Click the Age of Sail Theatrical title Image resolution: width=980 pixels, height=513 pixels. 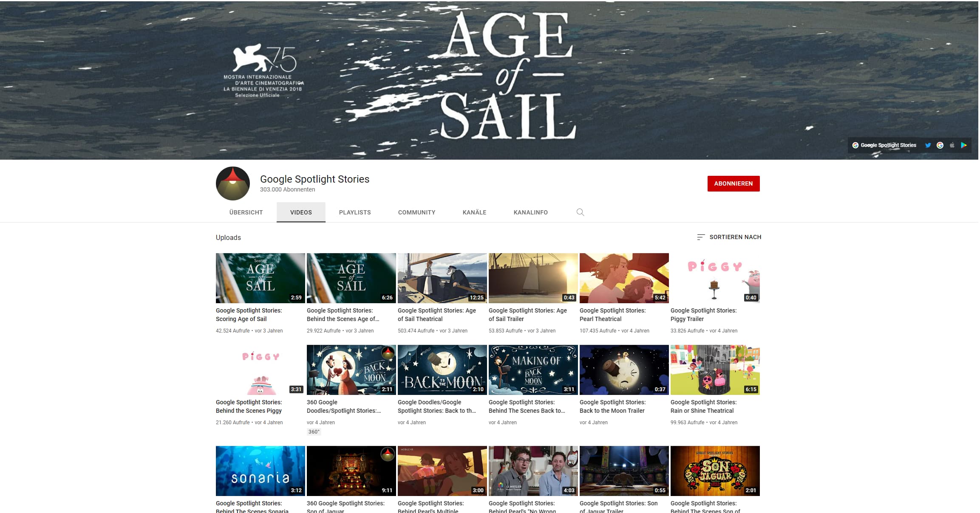(437, 315)
